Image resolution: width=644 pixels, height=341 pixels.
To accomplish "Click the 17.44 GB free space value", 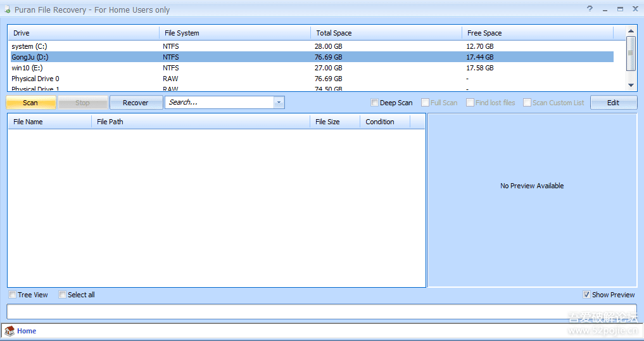I will pos(480,57).
